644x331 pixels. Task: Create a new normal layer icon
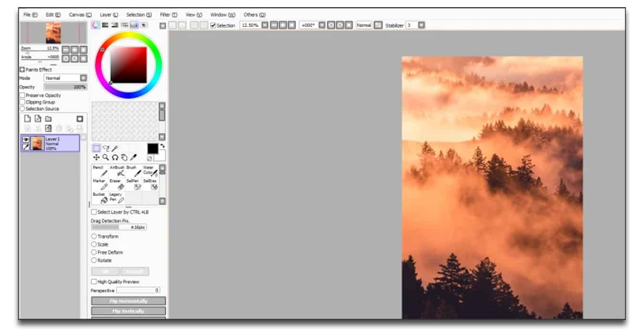[x=28, y=119]
